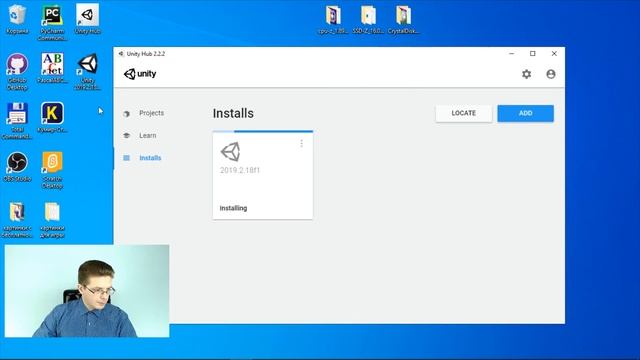Open the OBS Studio desktop shortcut
This screenshot has width=640, height=360.
tap(17, 167)
